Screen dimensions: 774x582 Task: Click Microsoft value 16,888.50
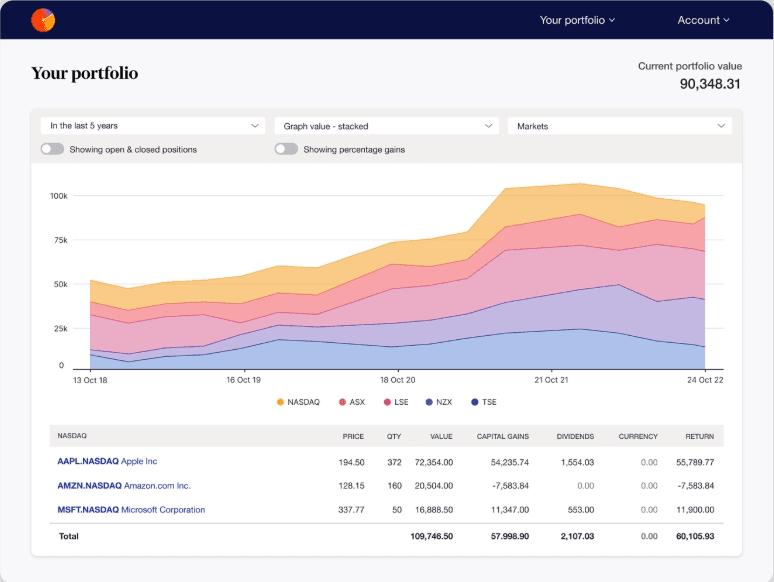point(434,509)
